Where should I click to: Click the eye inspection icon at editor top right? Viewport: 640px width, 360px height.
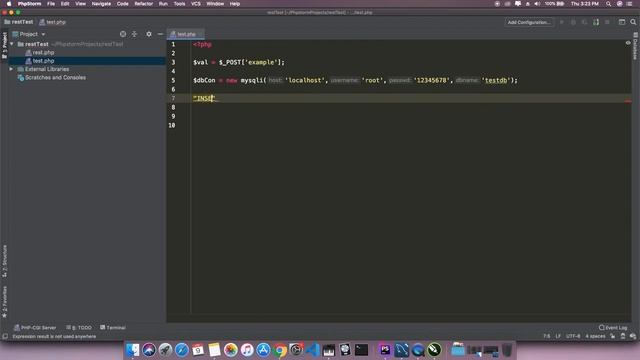coord(628,43)
